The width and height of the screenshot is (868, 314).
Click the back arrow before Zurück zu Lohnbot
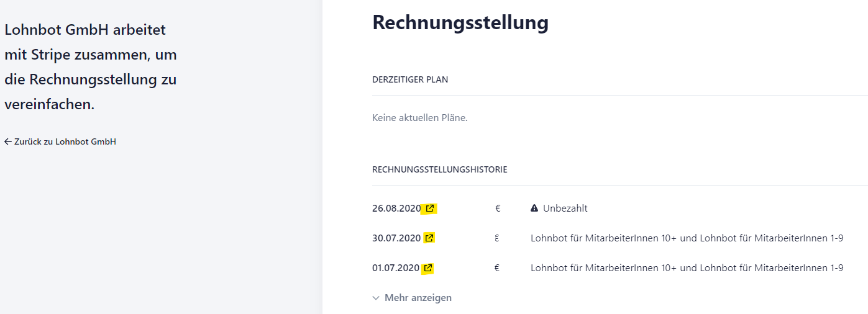pos(8,141)
